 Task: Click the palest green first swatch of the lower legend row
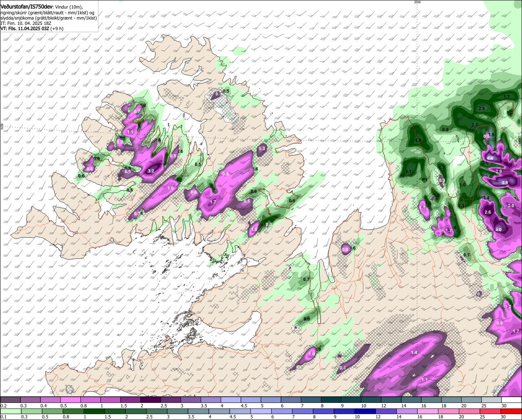pos(10,411)
